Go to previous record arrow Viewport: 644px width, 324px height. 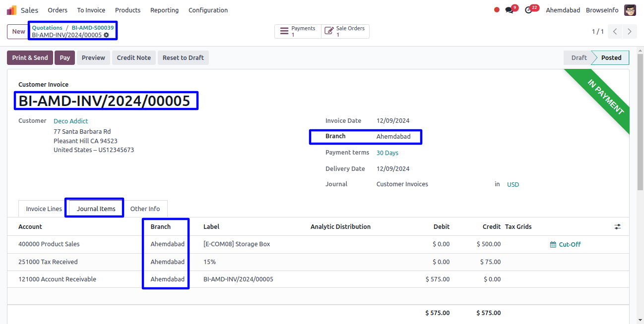[x=615, y=32]
